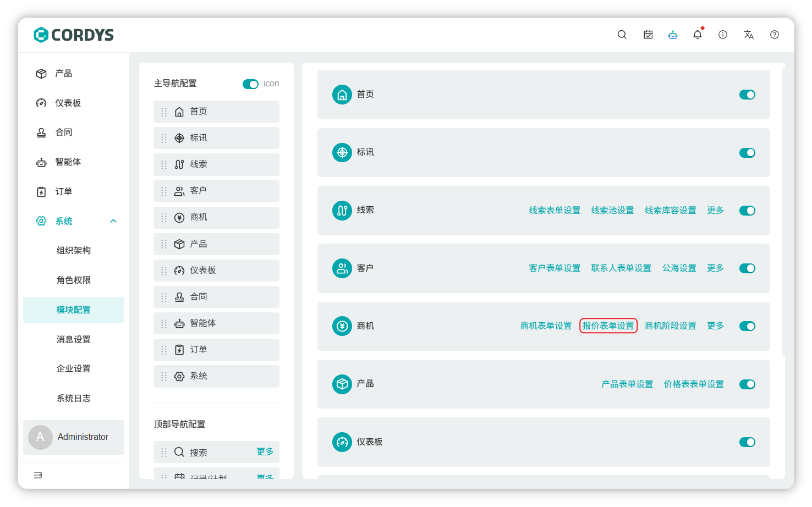Select 模块配置 submenu item
This screenshot has width=812, height=507.
pyautogui.click(x=74, y=310)
